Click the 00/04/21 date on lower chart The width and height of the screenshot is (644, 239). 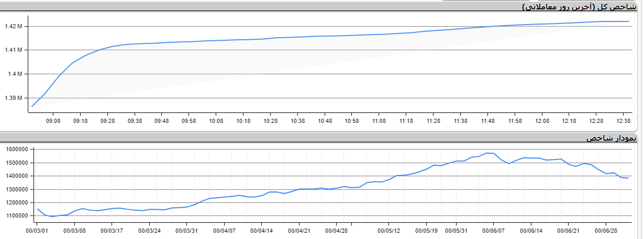click(x=299, y=229)
